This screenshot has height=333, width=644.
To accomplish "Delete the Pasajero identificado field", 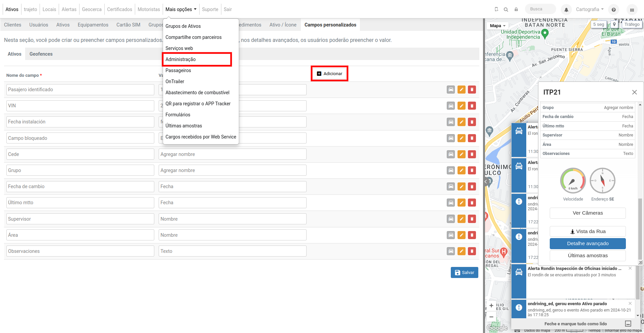I will click(472, 90).
